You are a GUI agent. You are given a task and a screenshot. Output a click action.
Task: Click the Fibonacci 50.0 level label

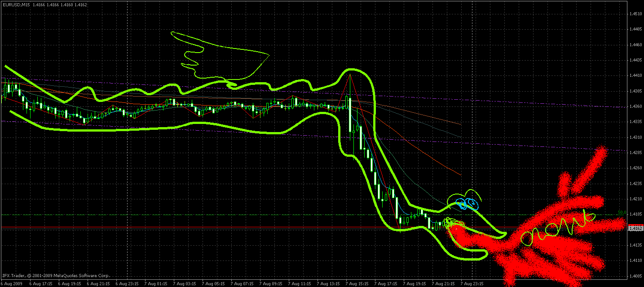pyautogui.click(x=622, y=212)
